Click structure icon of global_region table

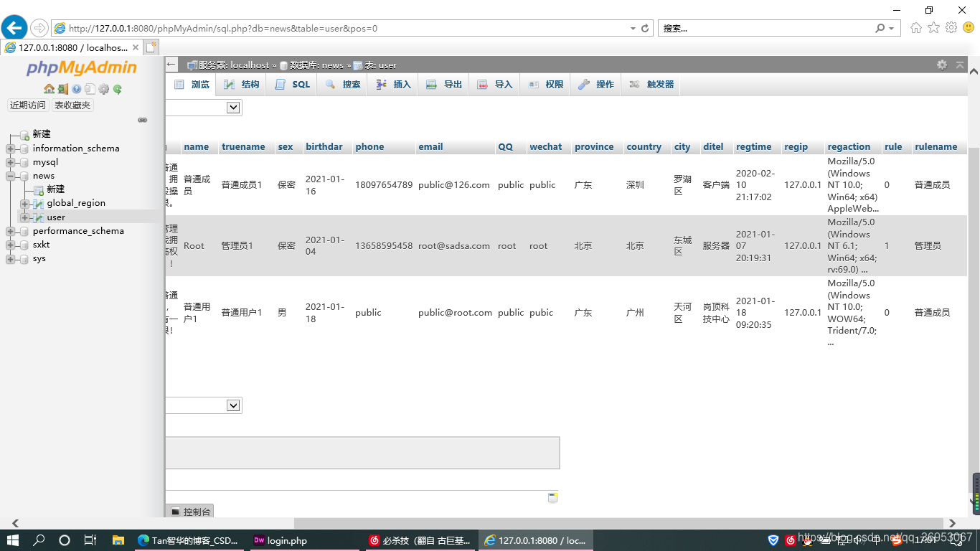point(38,204)
